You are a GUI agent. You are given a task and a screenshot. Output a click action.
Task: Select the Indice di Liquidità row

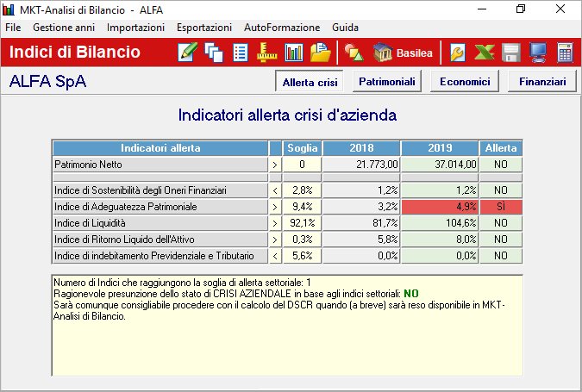[x=160, y=223]
